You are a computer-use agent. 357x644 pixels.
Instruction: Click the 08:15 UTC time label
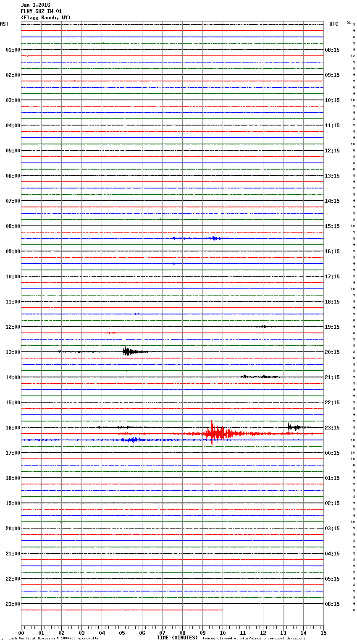coord(332,50)
